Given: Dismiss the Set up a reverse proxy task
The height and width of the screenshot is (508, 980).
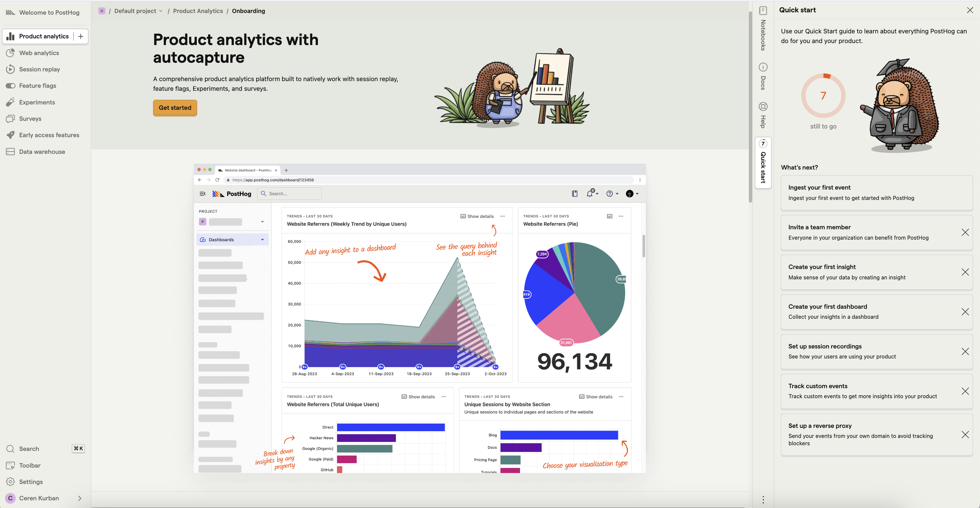Looking at the screenshot, I should click(965, 435).
